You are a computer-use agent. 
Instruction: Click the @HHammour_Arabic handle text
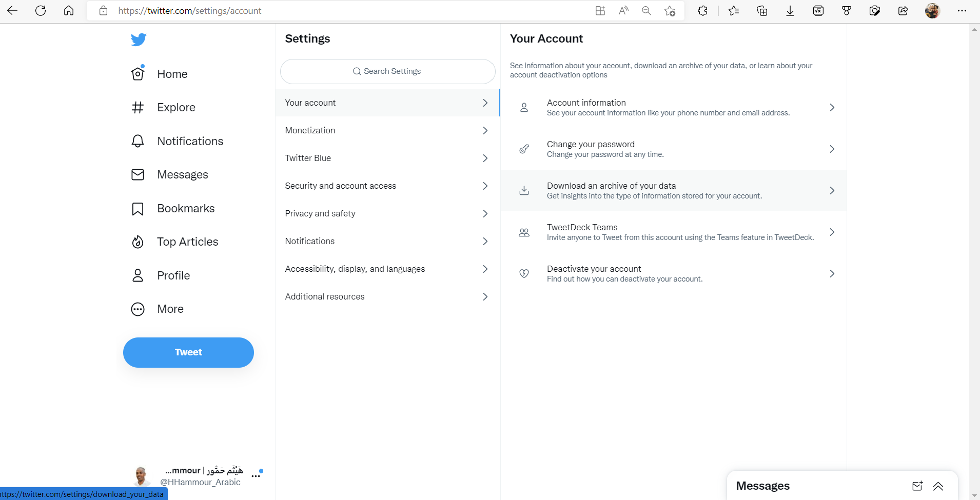(x=200, y=483)
